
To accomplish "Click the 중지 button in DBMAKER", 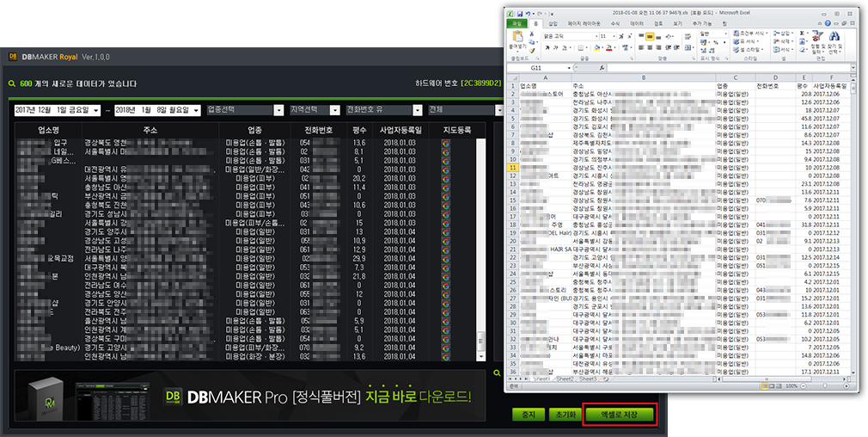I will (x=529, y=415).
